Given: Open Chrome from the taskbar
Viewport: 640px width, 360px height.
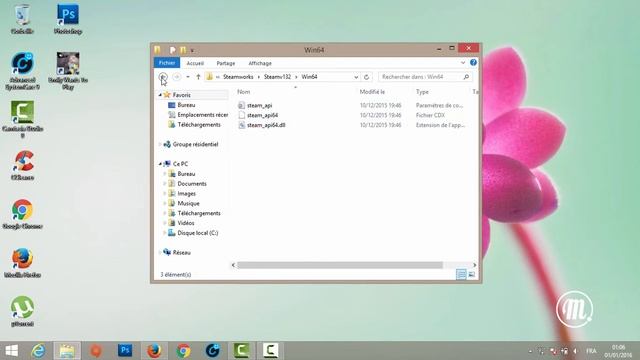Looking at the screenshot, I should coord(183,351).
